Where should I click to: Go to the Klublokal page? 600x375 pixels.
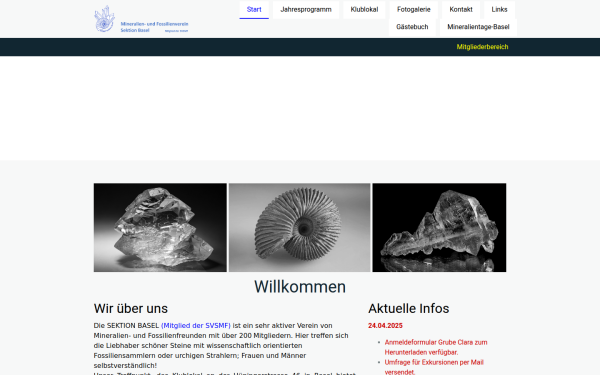(x=364, y=10)
